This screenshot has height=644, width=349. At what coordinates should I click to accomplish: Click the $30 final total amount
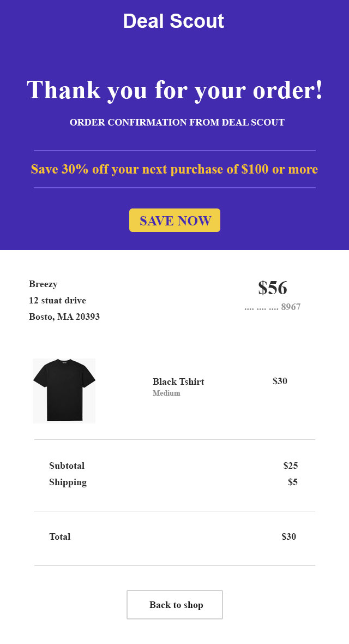(288, 536)
